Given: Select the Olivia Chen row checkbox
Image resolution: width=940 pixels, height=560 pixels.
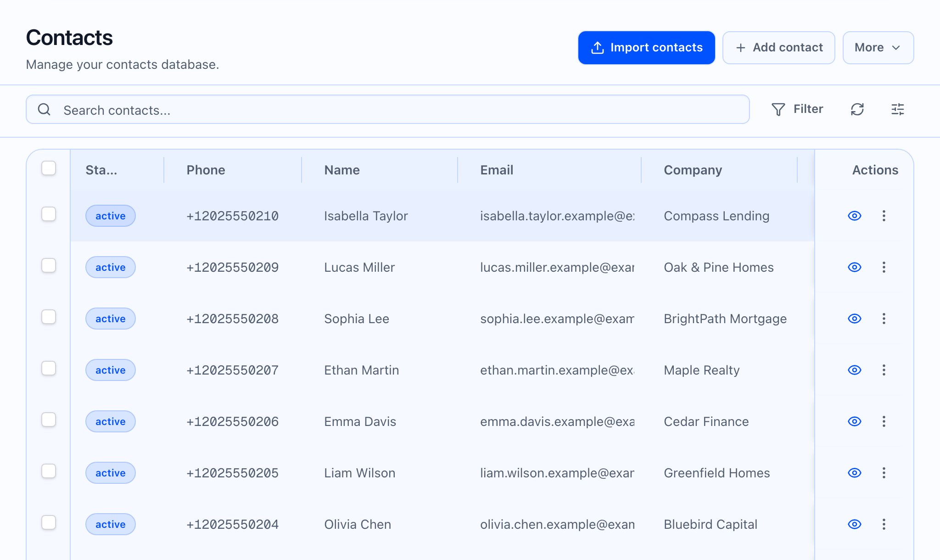Looking at the screenshot, I should tap(49, 522).
